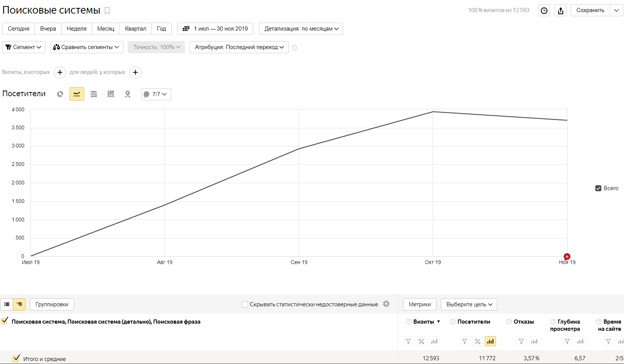The height and width of the screenshot is (364, 624).
Task: Select the bar chart view icon
Action: pos(111,94)
